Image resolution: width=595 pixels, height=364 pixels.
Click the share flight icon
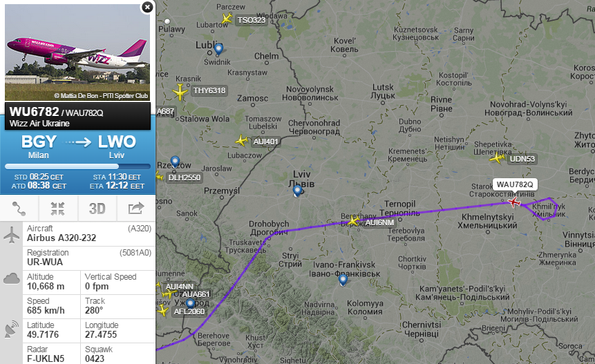pyautogui.click(x=136, y=209)
